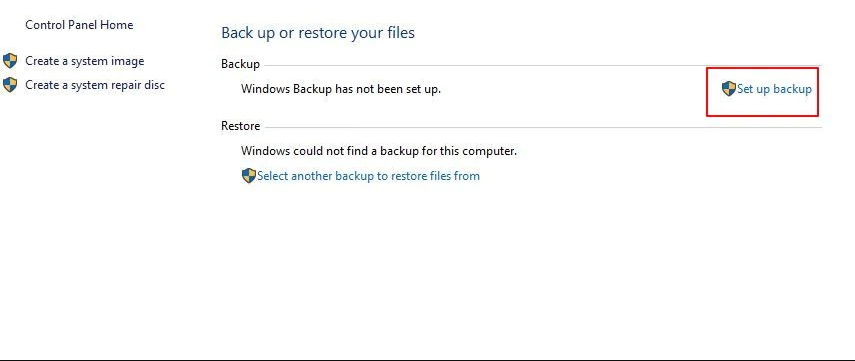Choose Select another backup to restore files from
This screenshot has width=855, height=361.
368,176
